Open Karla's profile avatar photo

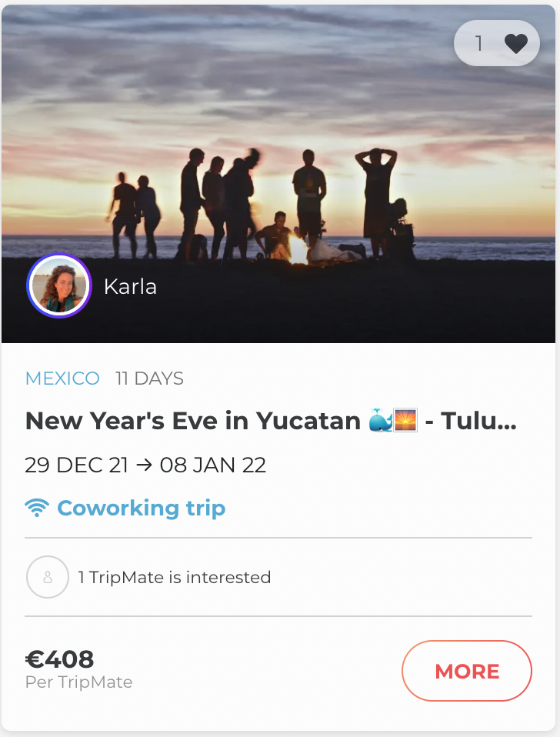coord(59,286)
